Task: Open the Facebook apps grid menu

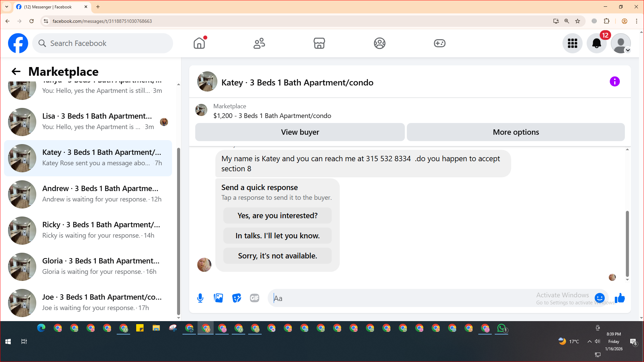Action: 572,43
